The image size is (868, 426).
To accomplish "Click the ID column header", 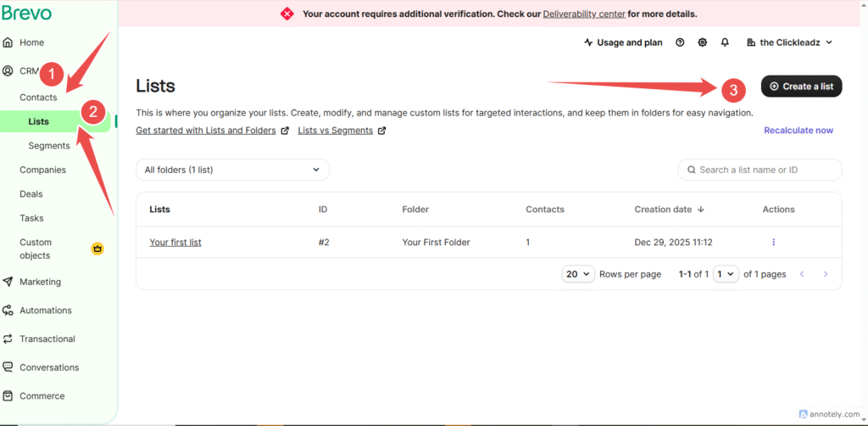I will 323,210.
